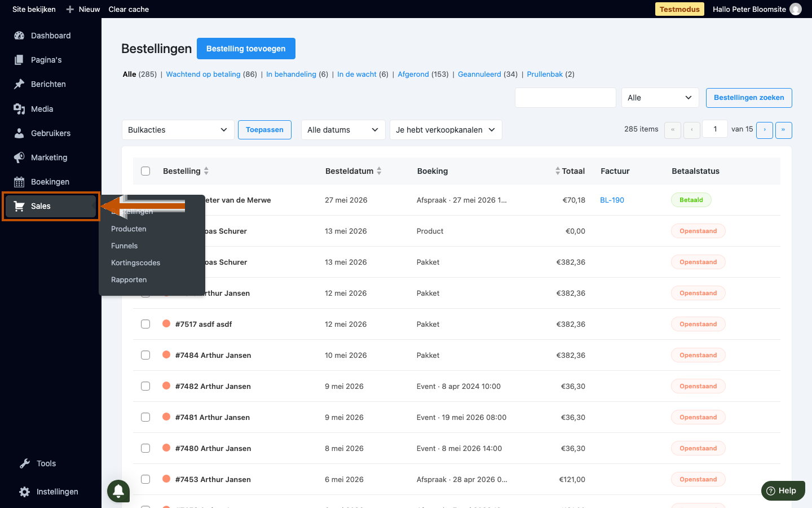Sort by Besteldatum column arrows
Screen dimensions: 812x508
[x=379, y=171]
